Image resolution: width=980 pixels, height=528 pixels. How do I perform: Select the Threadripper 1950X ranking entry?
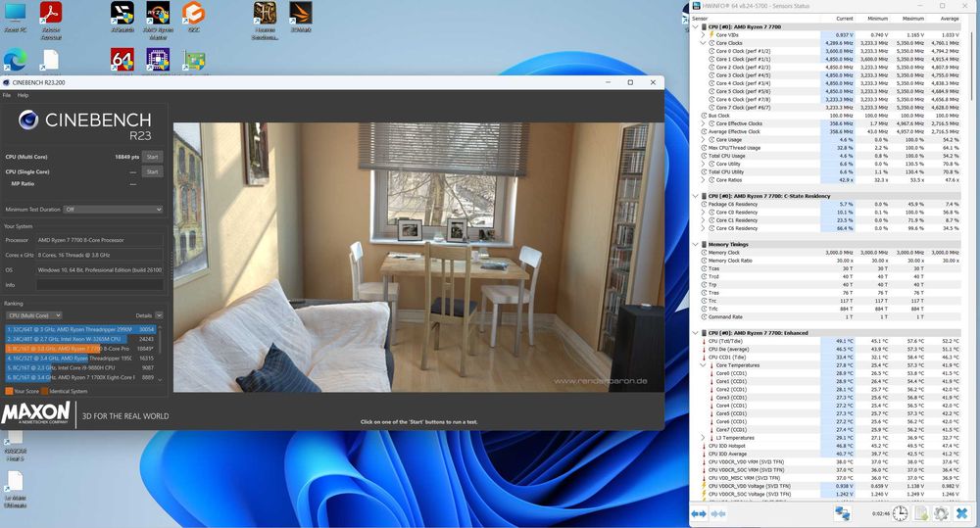pos(80,359)
